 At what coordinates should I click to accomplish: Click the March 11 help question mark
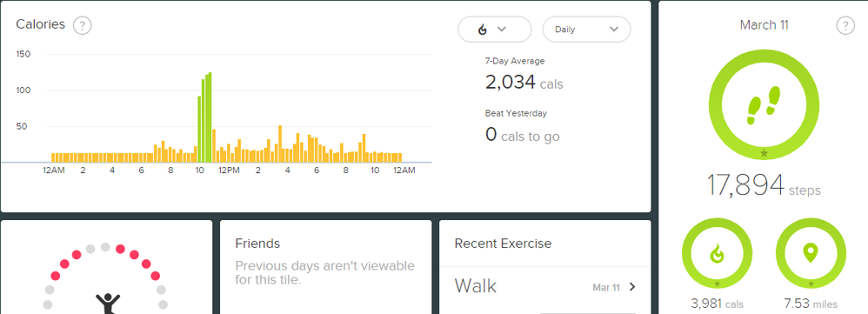point(845,25)
